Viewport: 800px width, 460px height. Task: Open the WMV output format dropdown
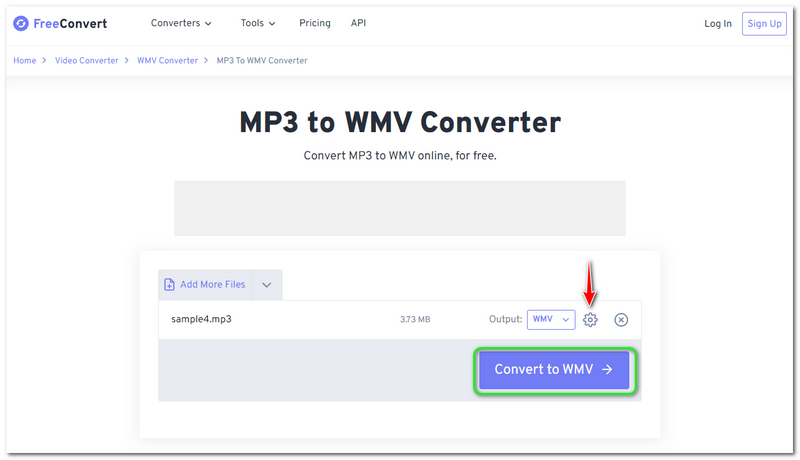tap(551, 320)
